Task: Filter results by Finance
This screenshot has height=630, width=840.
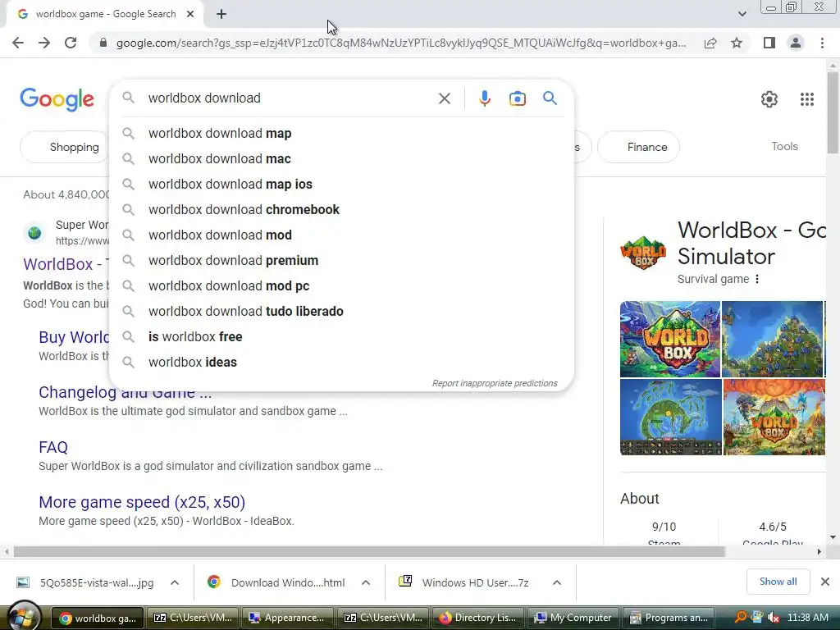Action: pos(638,147)
